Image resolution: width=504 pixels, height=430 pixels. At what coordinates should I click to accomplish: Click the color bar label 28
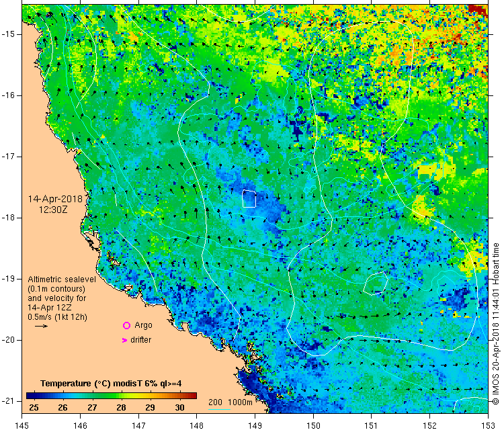[x=121, y=408]
